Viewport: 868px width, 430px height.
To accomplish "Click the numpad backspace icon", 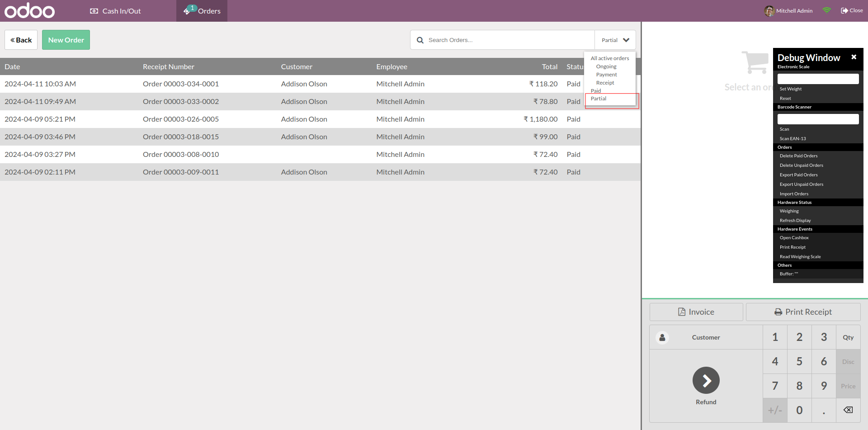I will coord(848,410).
